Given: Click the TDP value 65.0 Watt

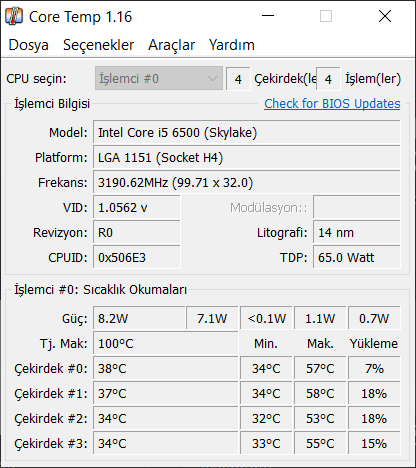Looking at the screenshot, I should [x=357, y=258].
